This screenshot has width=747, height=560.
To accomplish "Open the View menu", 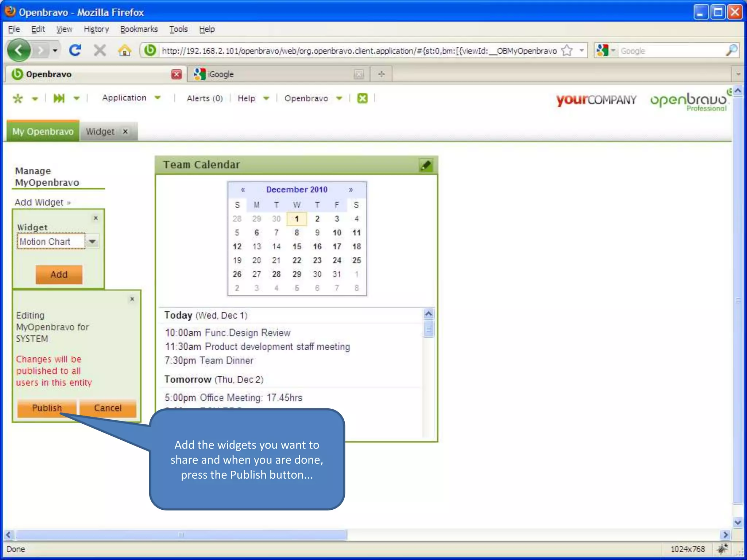I will click(x=64, y=29).
